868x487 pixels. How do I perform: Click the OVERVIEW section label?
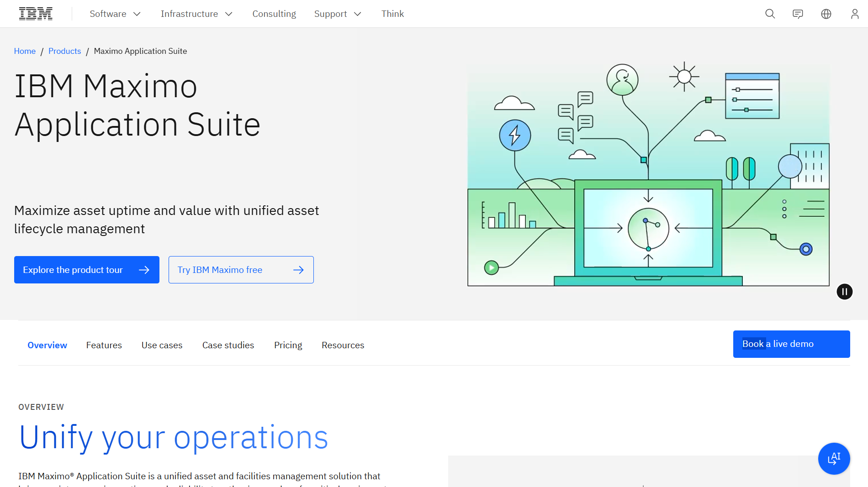41,407
